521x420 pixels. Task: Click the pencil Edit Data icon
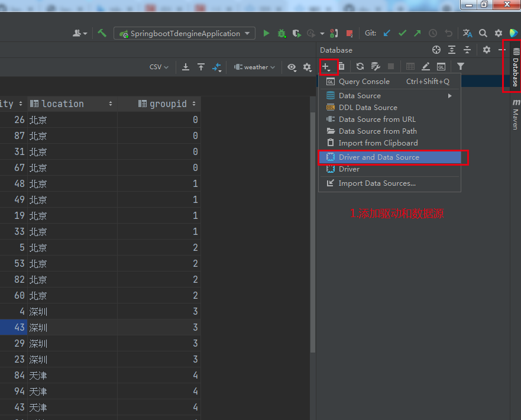tap(426, 66)
